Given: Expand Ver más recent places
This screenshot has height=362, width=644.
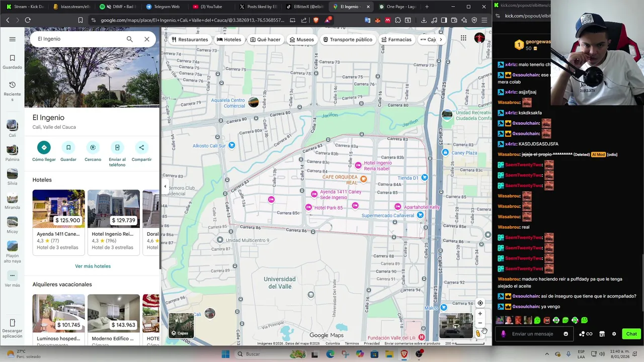Looking at the screenshot, I should (12, 279).
